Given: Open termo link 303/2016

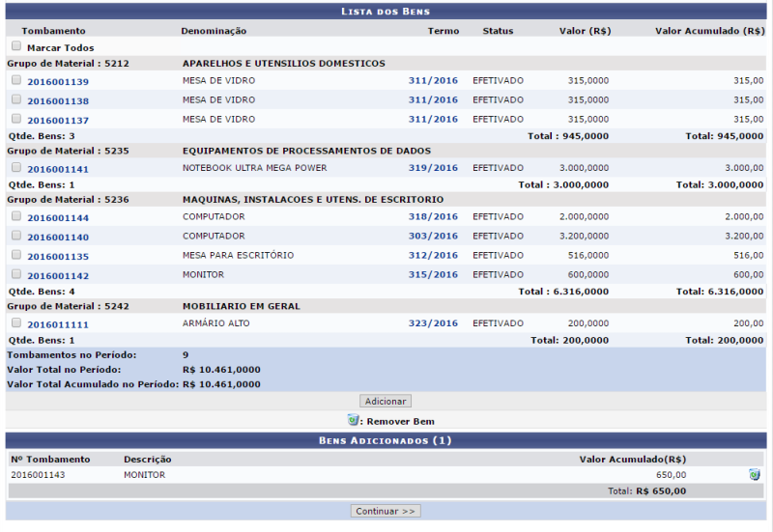Looking at the screenshot, I should pos(433,236).
